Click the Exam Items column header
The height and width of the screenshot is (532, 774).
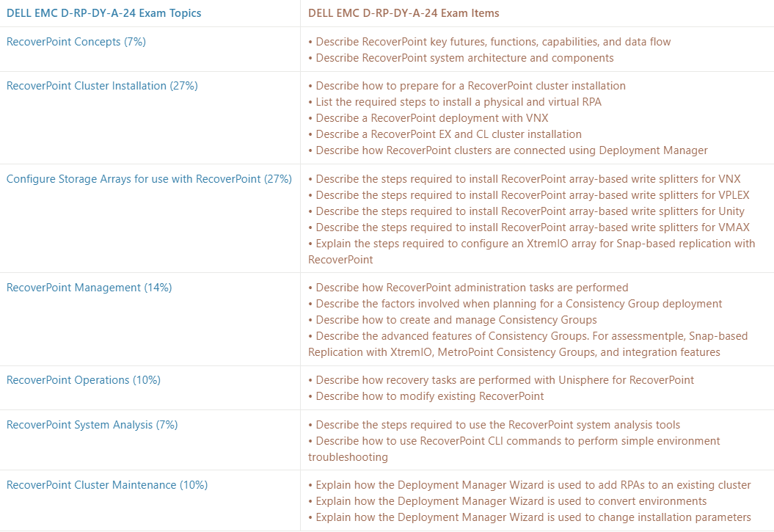(404, 13)
